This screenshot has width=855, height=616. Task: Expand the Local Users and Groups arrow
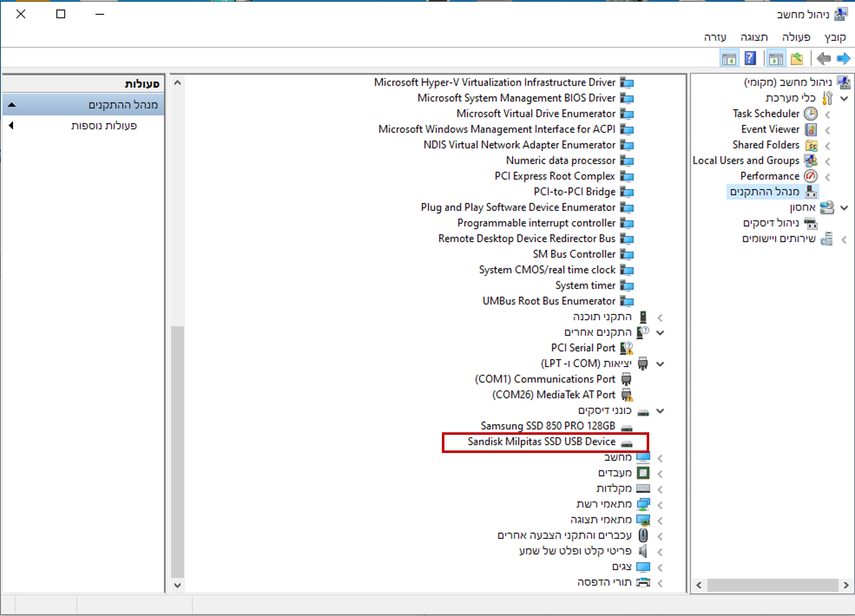[827, 162]
